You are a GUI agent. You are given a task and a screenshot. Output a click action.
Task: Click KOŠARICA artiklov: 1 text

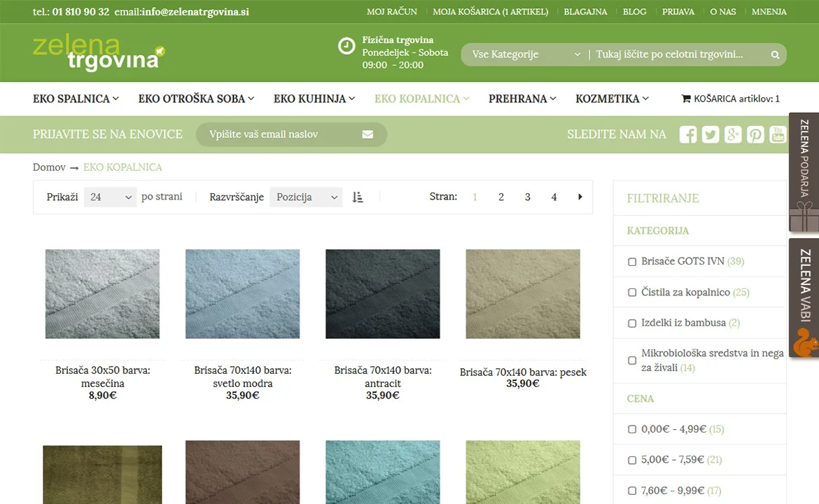click(x=736, y=99)
